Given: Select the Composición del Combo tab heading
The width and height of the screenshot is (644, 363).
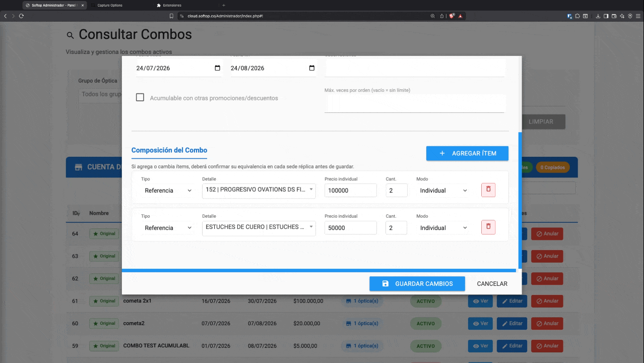Looking at the screenshot, I should [x=169, y=150].
